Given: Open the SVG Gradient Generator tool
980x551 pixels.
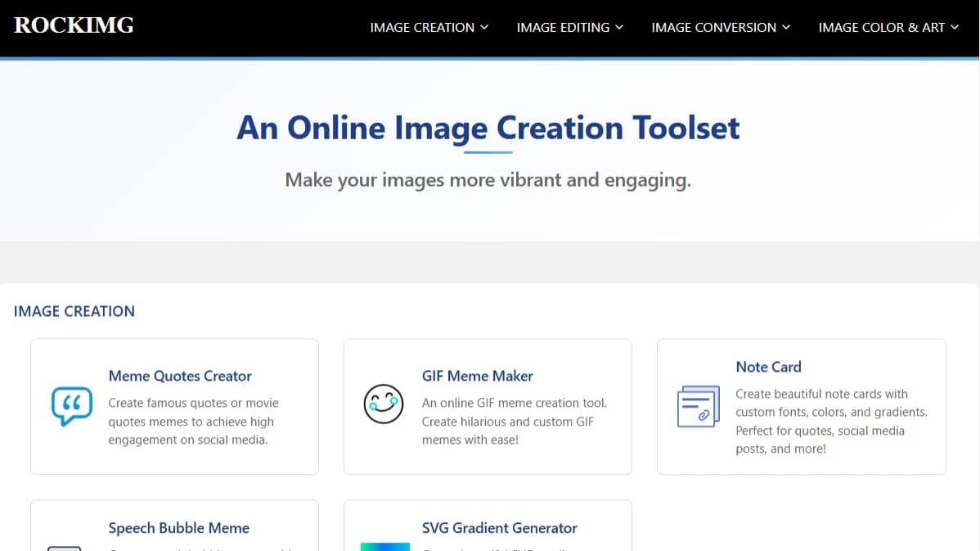Looking at the screenshot, I should coord(499,528).
